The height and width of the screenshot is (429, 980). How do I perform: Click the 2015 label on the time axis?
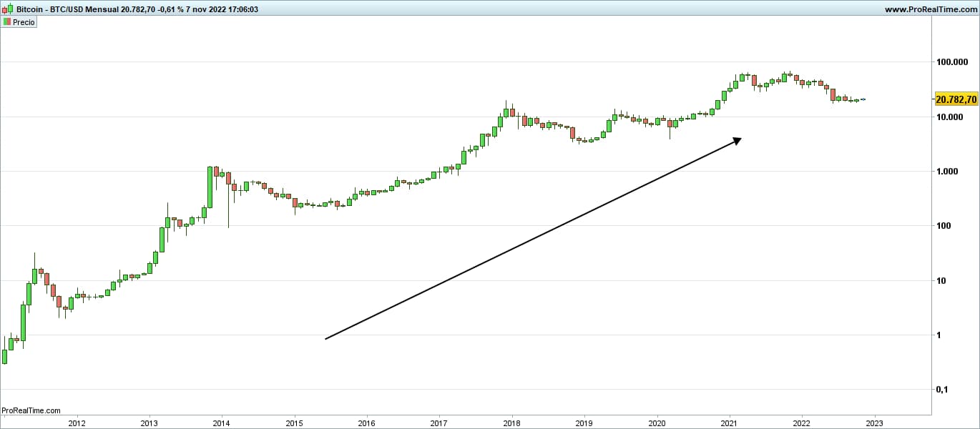(294, 422)
